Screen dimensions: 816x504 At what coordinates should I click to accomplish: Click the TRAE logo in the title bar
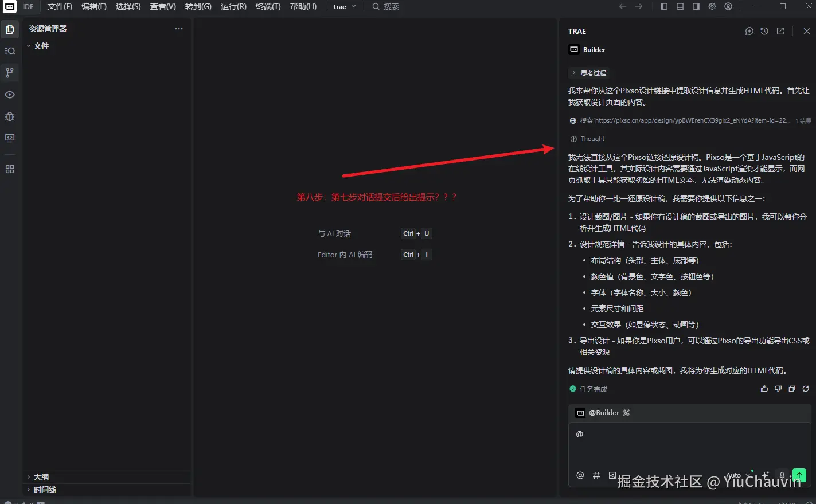(10, 7)
